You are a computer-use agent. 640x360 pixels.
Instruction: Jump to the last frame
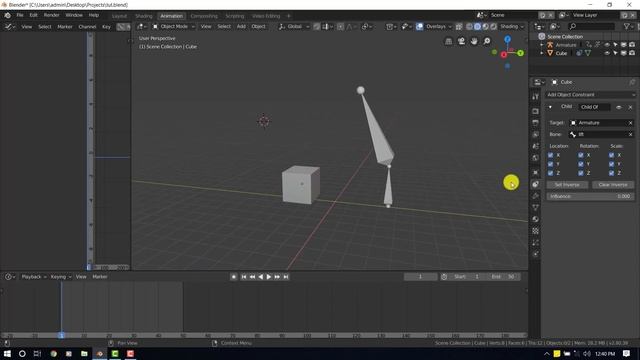(286, 277)
